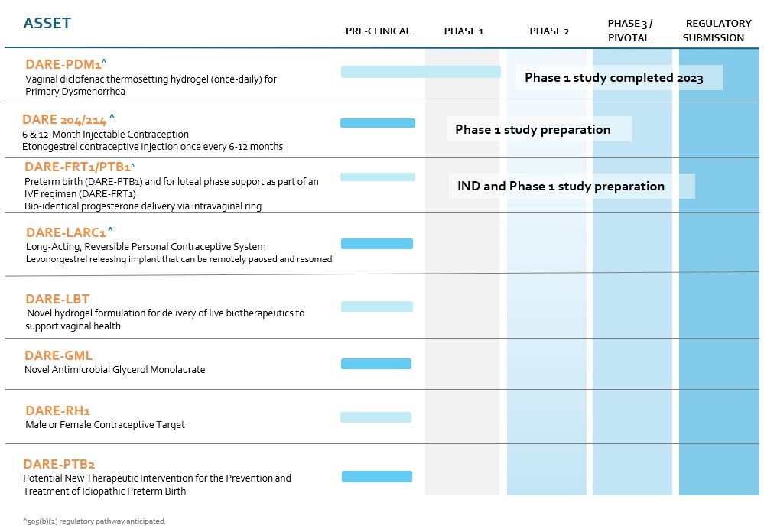Open the DARE-GML asset heading
This screenshot has height=532, width=764.
[58, 355]
